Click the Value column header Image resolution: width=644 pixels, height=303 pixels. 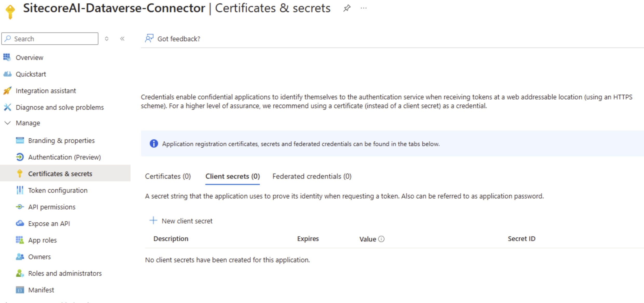coord(368,239)
